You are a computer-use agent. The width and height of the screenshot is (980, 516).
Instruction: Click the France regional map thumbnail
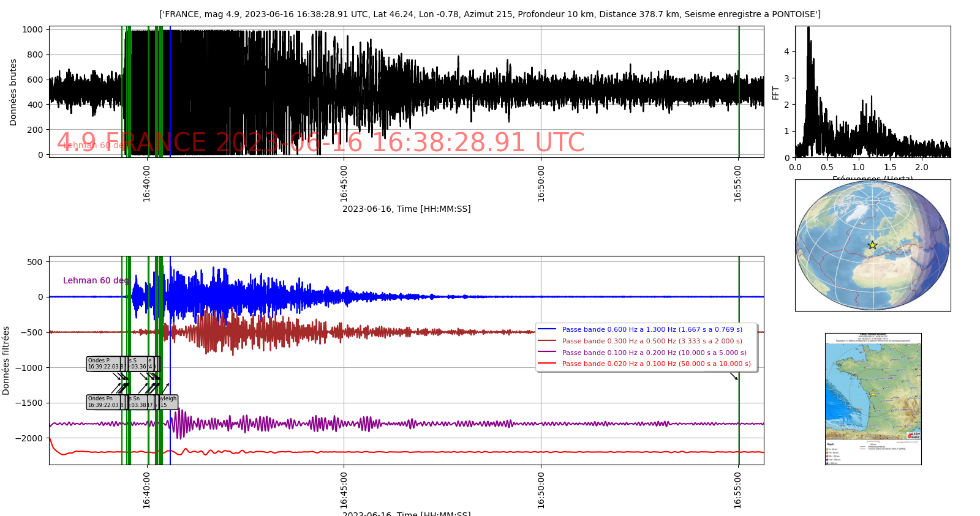pos(873,398)
